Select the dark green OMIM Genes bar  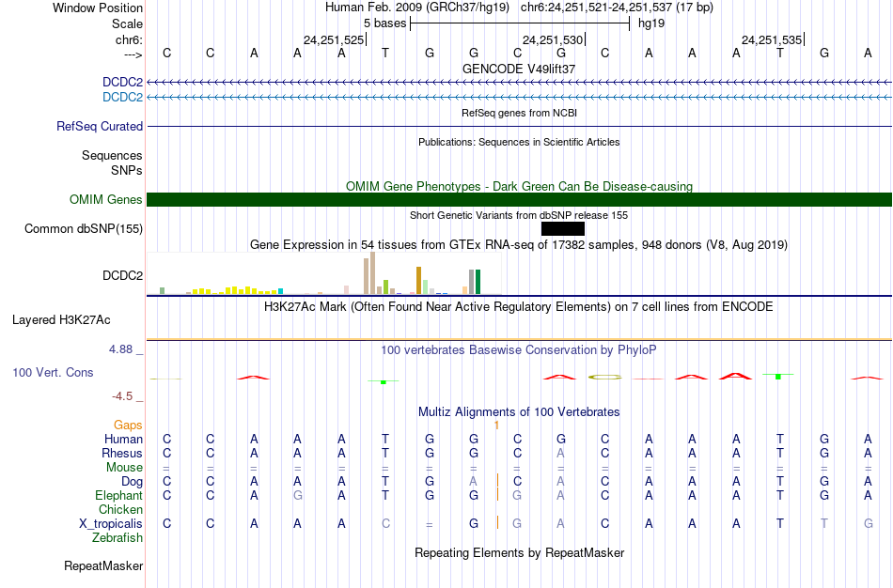pos(520,200)
